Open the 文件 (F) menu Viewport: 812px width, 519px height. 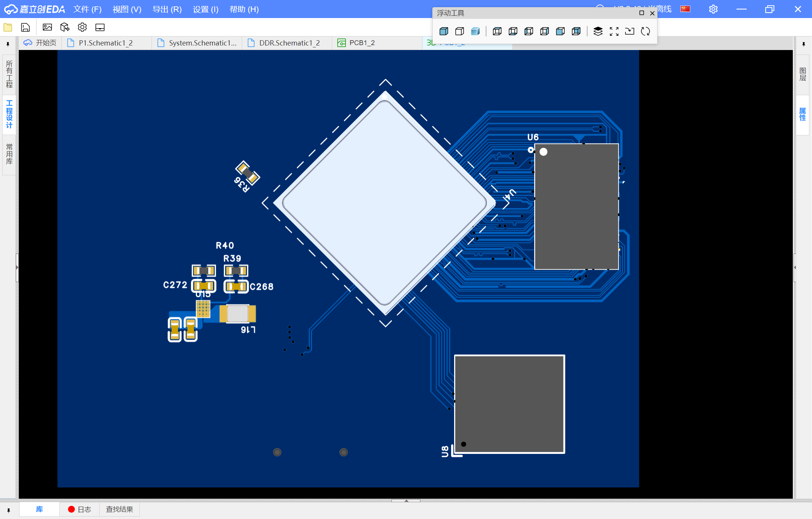87,9
